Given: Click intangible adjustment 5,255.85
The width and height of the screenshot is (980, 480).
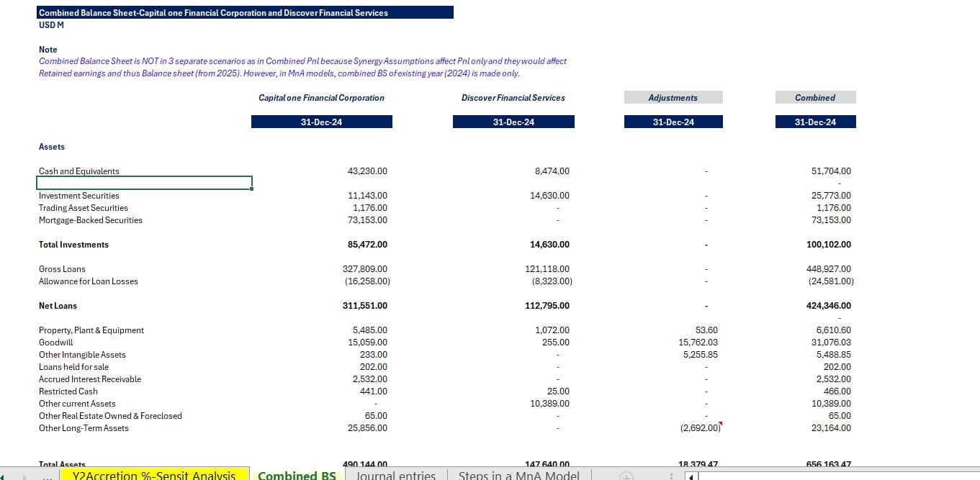Looking at the screenshot, I should [x=700, y=355].
